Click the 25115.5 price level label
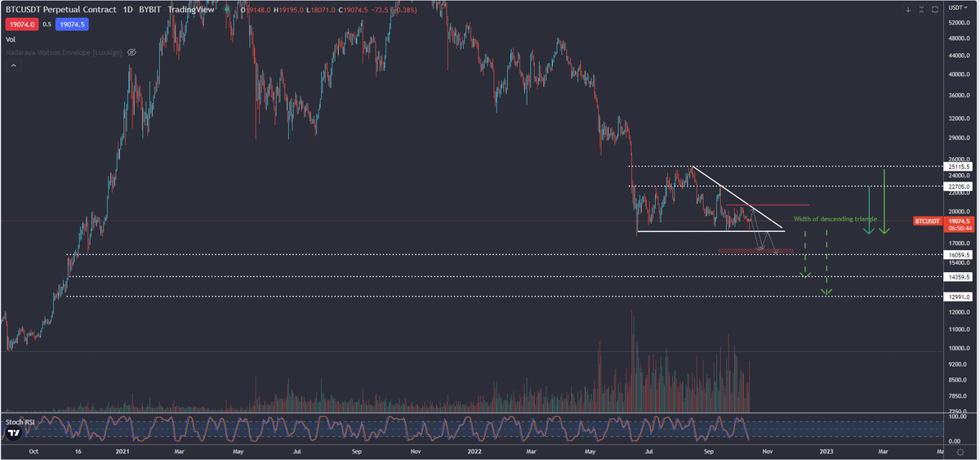The height and width of the screenshot is (460, 980). [x=959, y=167]
